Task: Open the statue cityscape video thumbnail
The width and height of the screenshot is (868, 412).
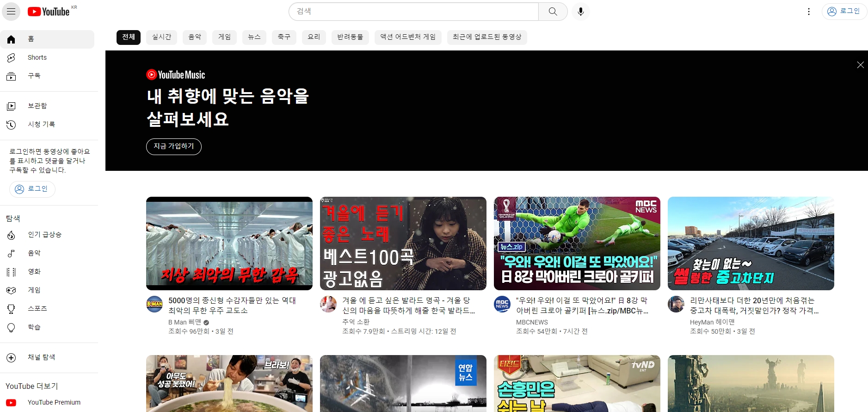Action: [x=751, y=383]
